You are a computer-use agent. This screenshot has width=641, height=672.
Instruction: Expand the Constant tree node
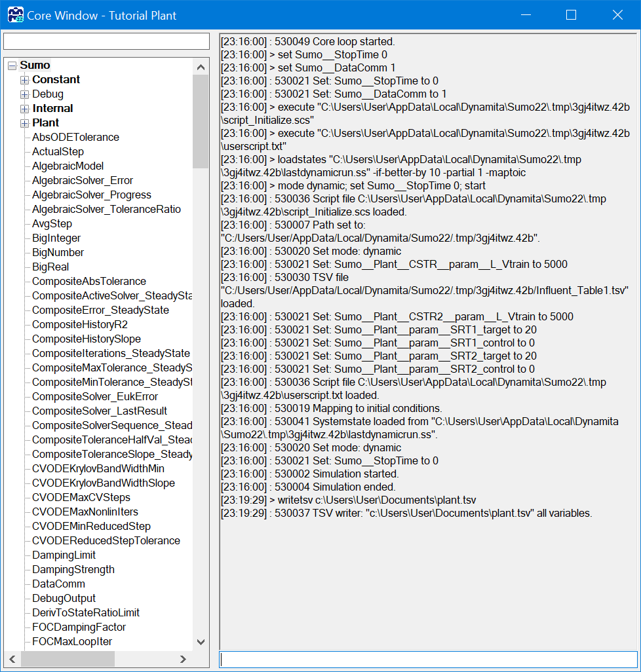25,80
